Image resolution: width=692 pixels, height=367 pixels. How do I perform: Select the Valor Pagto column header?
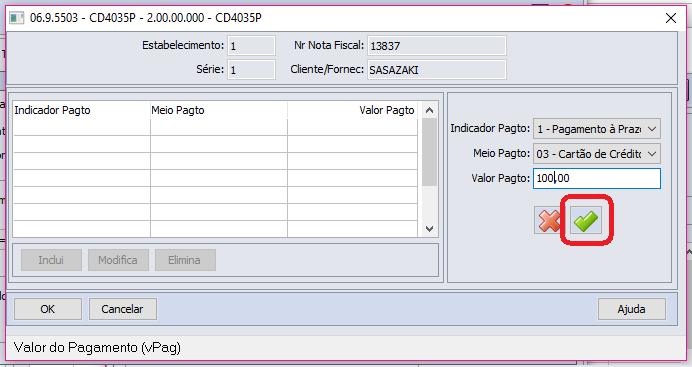point(353,110)
